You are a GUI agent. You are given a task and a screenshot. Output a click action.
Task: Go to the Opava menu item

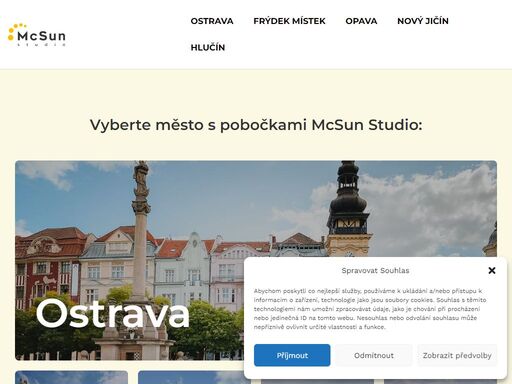click(x=361, y=21)
